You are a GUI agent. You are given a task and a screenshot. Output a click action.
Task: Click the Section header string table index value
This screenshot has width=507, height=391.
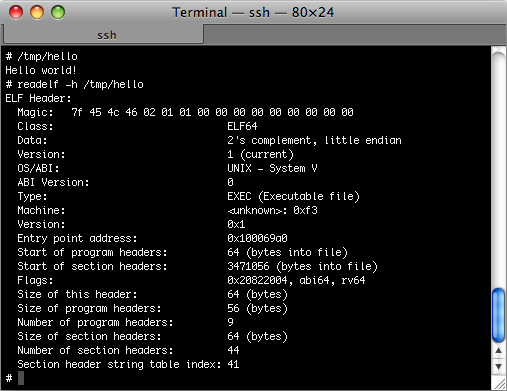[x=233, y=364]
